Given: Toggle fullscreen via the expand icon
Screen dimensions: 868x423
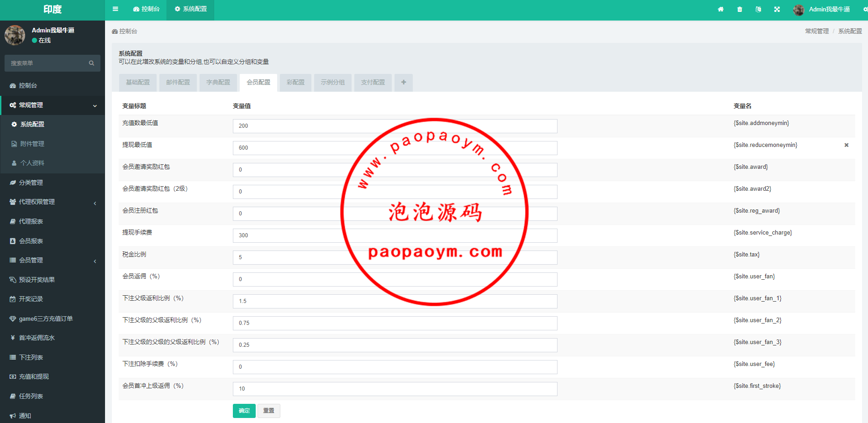Looking at the screenshot, I should [777, 9].
